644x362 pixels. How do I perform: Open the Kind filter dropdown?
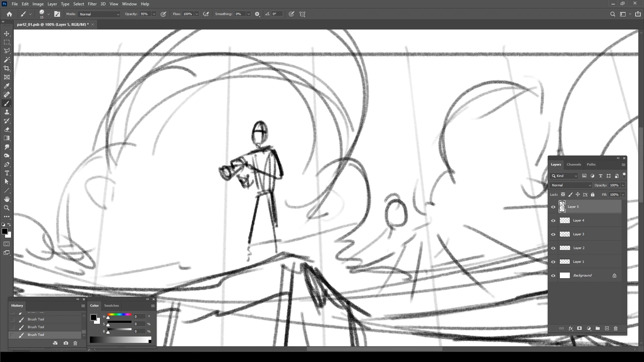coord(564,176)
